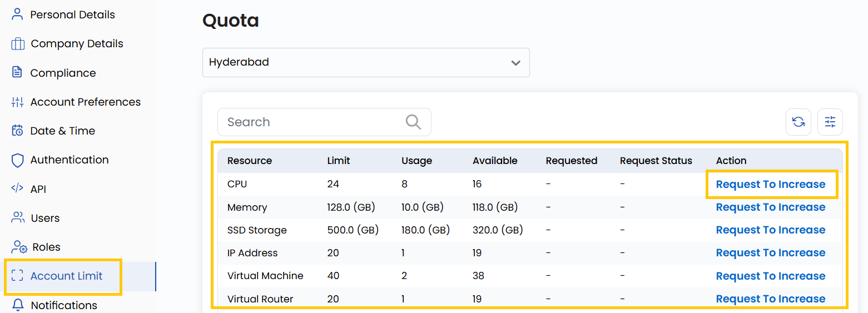
Task: Request to increase the CPU quota
Action: pos(770,184)
